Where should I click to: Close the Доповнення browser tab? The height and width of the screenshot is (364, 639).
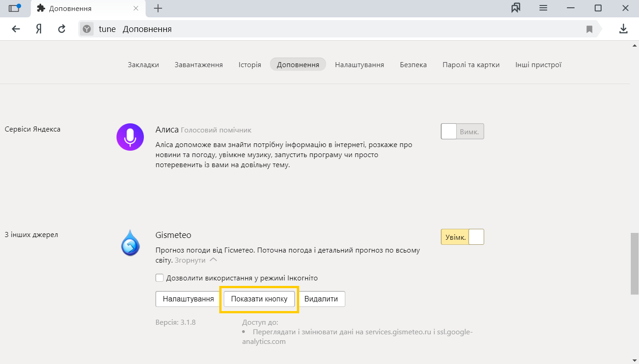click(x=136, y=8)
